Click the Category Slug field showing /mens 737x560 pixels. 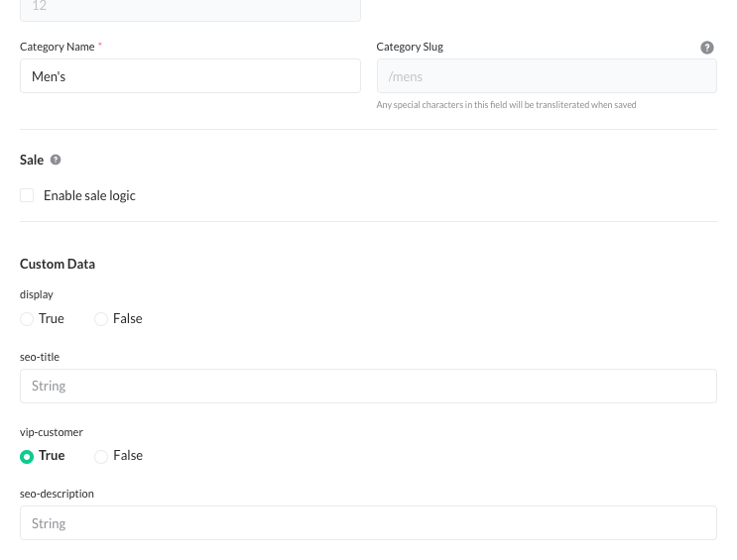546,76
